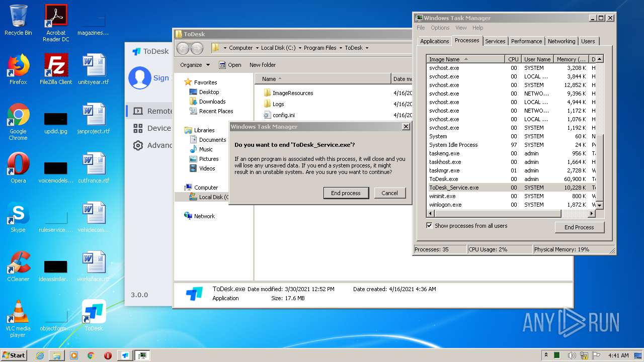Open FileZilla Client desktop icon
The image size is (644, 362).
coord(56,69)
